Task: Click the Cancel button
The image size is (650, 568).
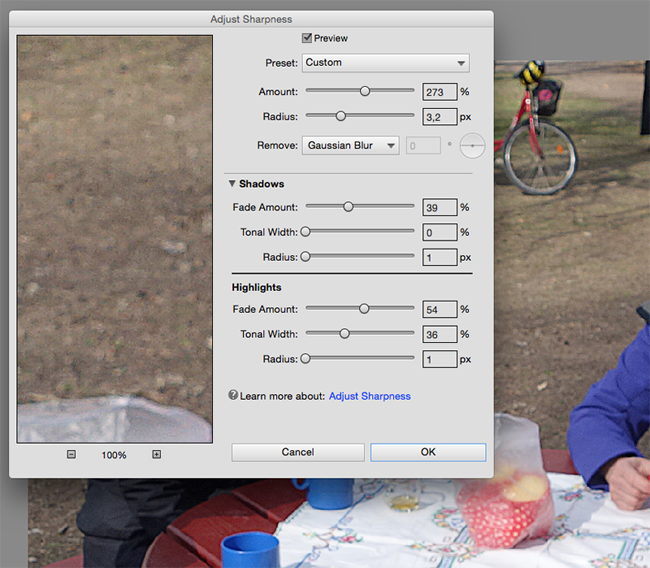Action: pos(298,452)
